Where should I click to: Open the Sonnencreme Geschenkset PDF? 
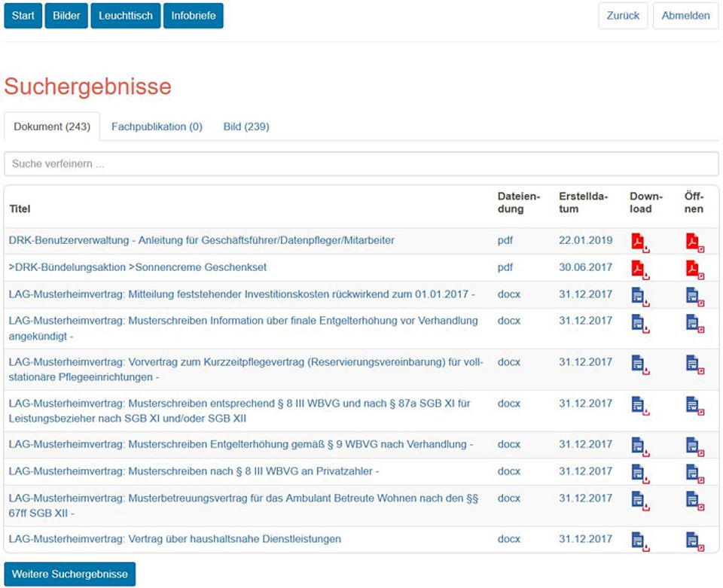tap(694, 269)
